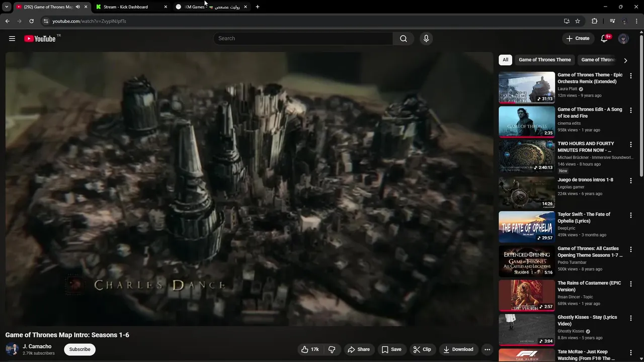Select the All filter chip
The width and height of the screenshot is (644, 362).
click(x=505, y=60)
